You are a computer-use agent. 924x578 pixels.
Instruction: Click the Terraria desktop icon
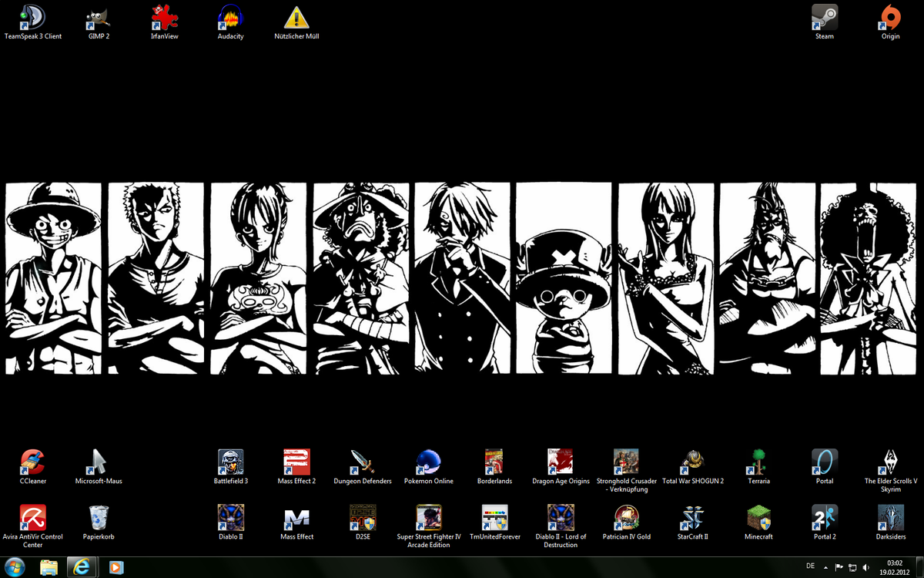(758, 467)
